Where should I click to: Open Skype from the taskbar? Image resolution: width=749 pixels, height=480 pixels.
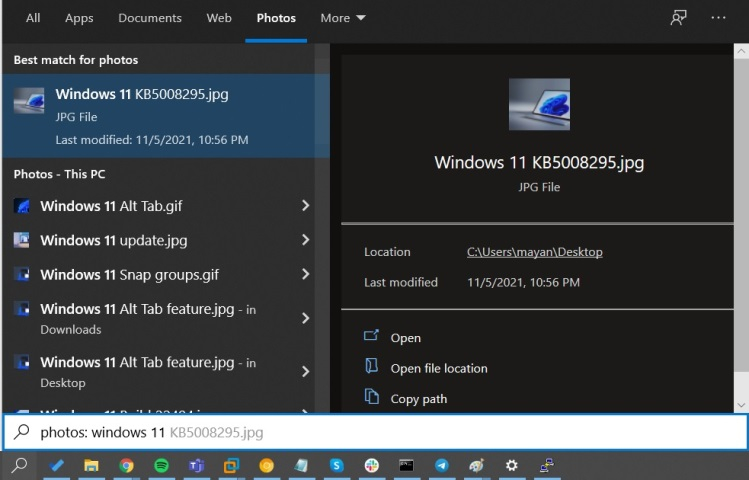pyautogui.click(x=336, y=465)
